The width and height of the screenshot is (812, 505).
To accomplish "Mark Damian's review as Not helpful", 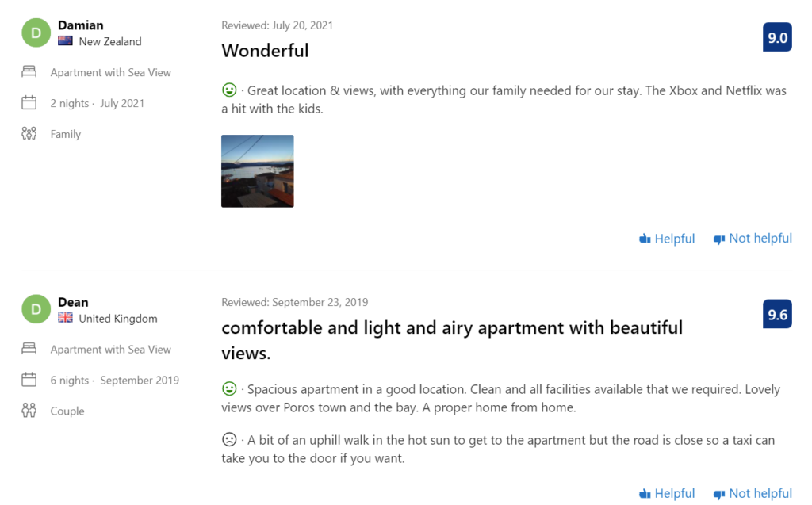I will point(753,239).
